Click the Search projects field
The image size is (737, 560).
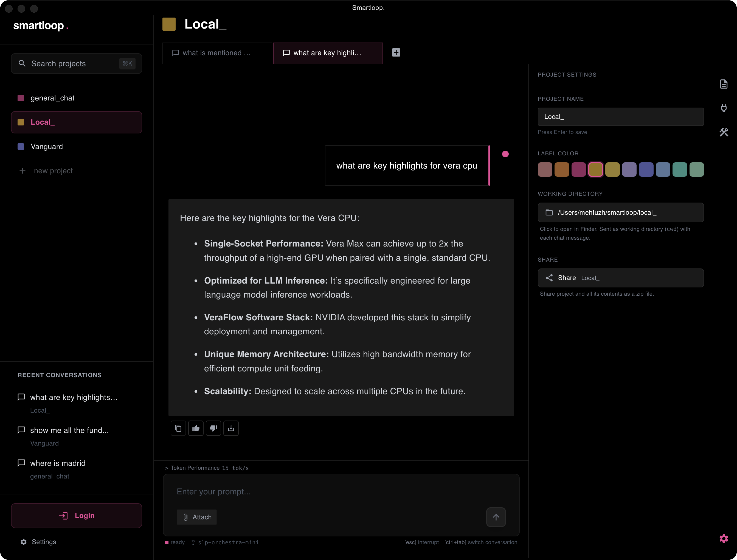click(x=77, y=63)
